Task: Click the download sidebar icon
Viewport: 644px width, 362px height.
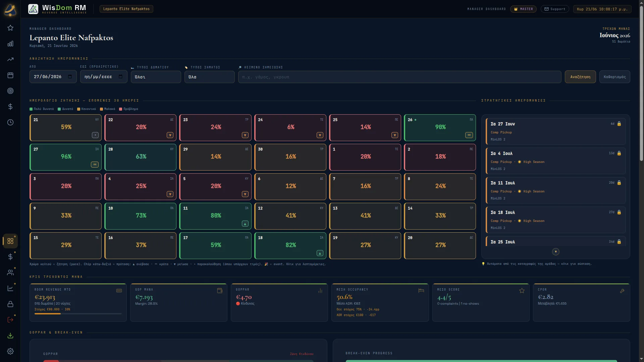Action: [10, 336]
